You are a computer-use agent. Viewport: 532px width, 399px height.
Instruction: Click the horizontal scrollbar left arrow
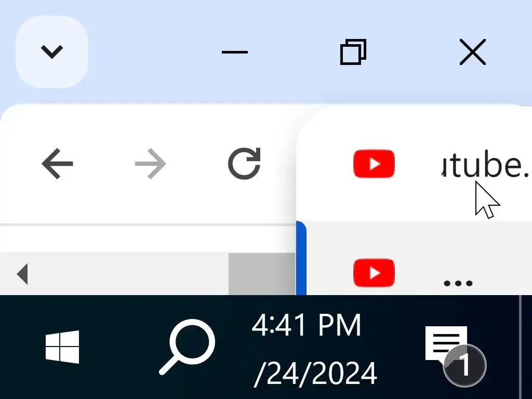click(22, 274)
